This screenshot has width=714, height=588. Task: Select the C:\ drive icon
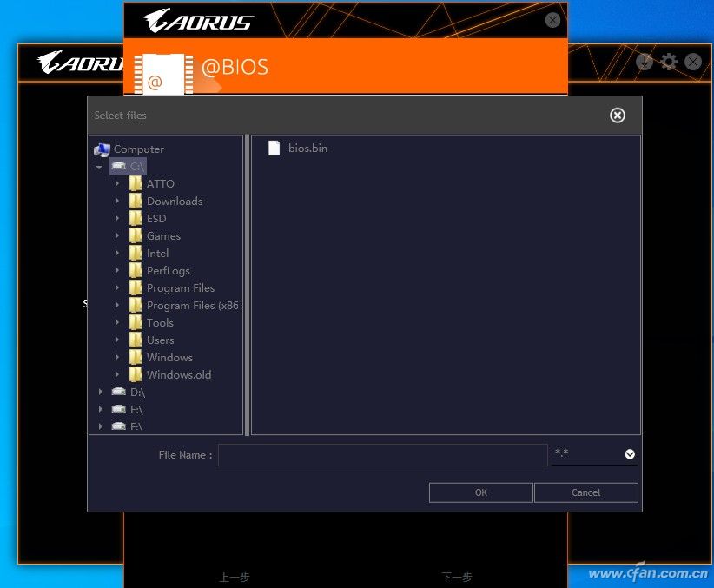[x=118, y=166]
